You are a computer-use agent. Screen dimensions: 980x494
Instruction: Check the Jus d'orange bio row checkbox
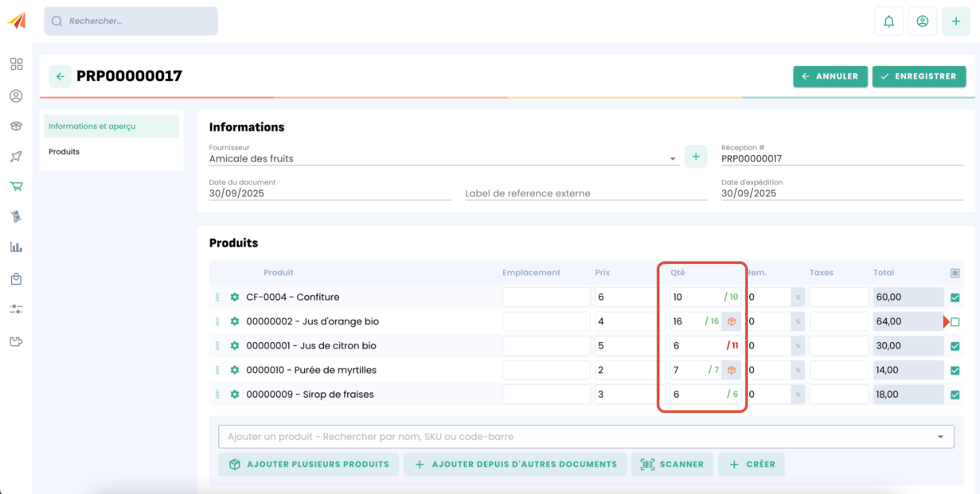point(955,322)
